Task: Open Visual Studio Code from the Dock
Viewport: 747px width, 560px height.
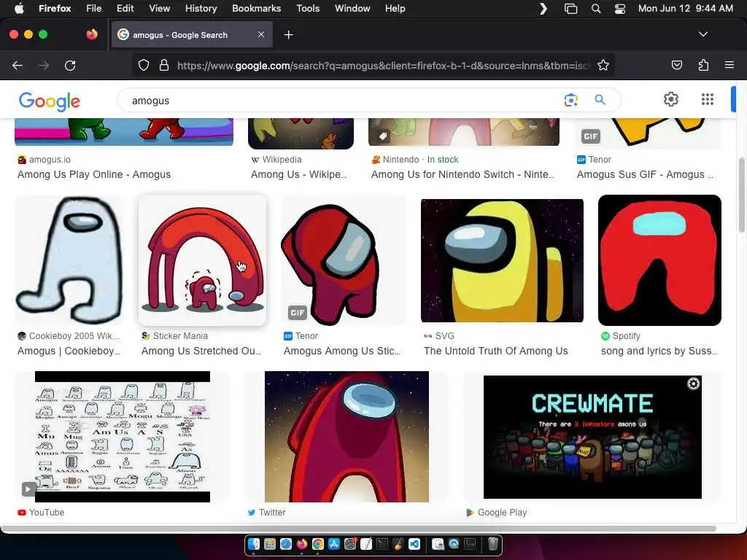Action: (414, 544)
